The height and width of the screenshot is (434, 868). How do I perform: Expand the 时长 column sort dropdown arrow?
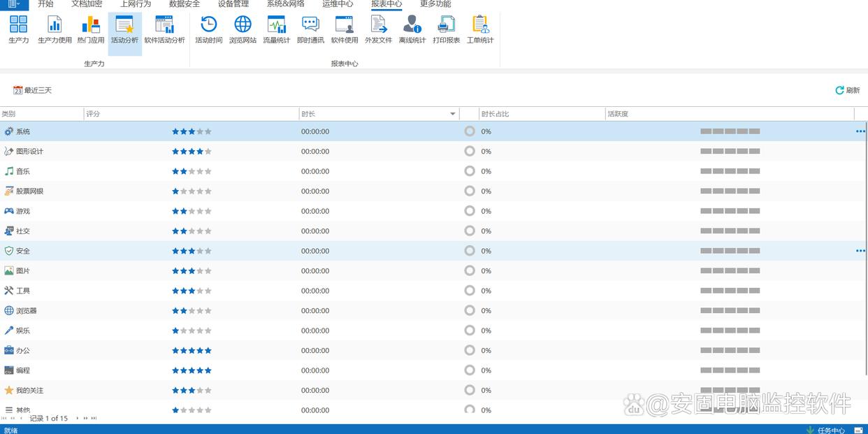click(x=453, y=114)
